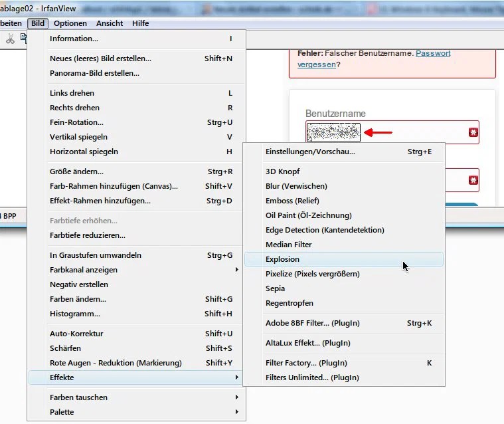This screenshot has width=504, height=424.
Task: Apply the Sepia effect
Action: (x=344, y=288)
